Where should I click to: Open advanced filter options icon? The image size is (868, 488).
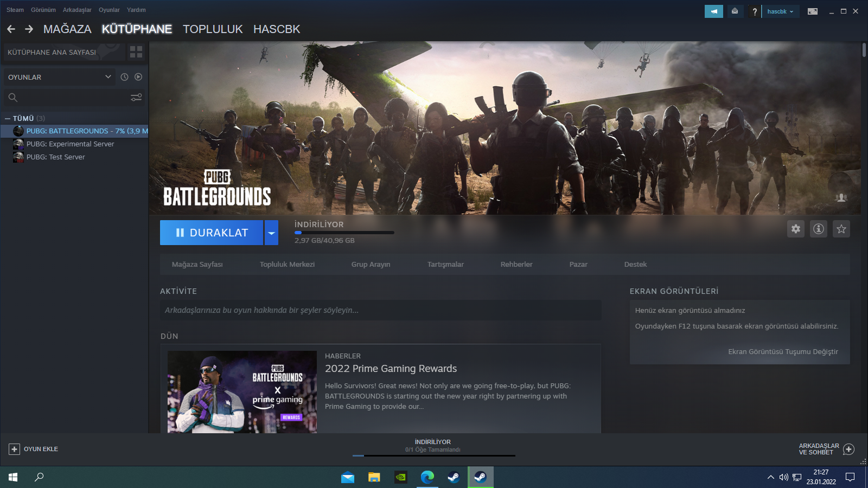point(136,98)
